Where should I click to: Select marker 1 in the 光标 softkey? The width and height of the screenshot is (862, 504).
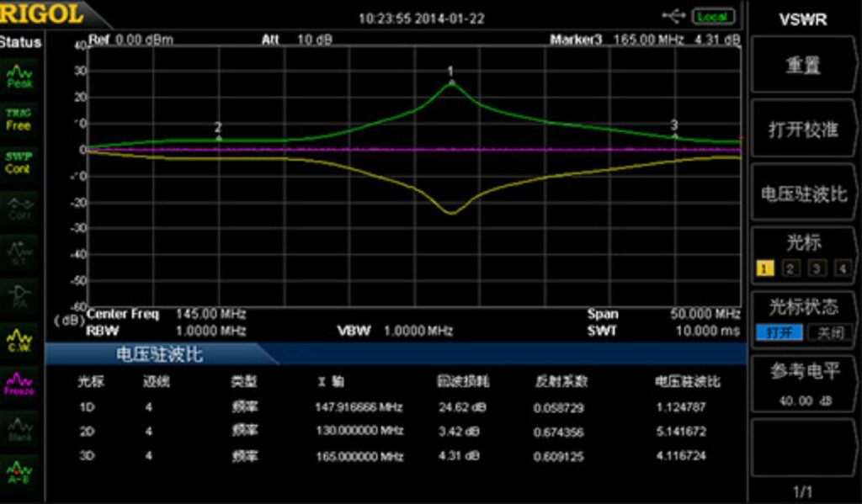click(x=765, y=269)
